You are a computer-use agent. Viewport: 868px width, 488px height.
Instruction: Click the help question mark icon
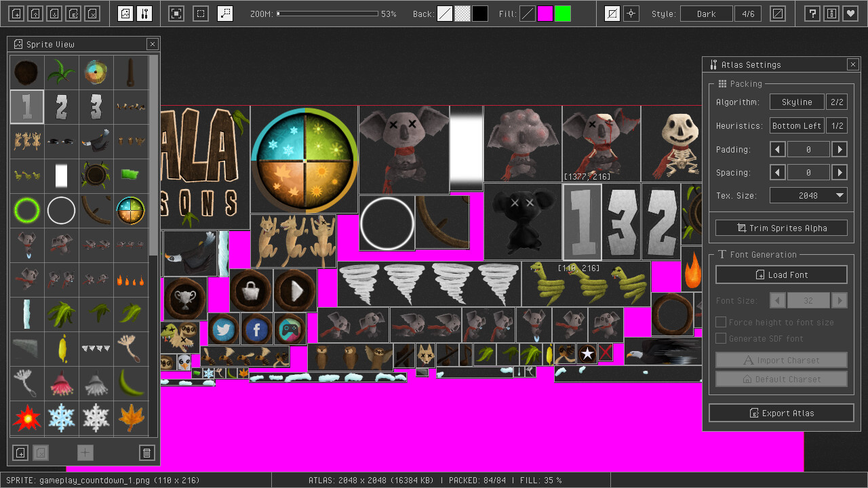pos(812,14)
